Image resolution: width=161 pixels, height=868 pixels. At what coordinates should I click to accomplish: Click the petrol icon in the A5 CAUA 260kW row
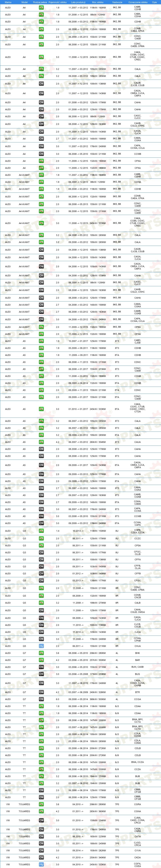[x=41, y=442]
